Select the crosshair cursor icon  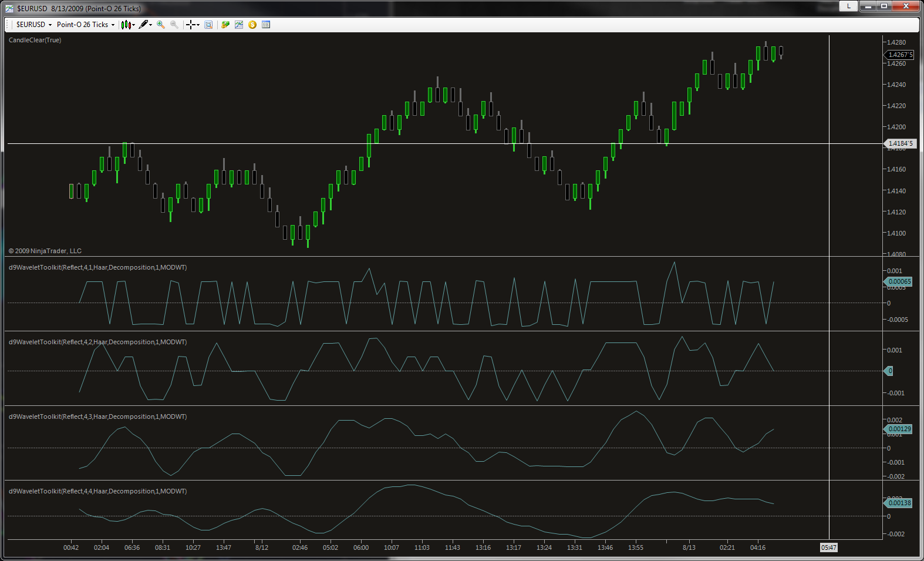[x=190, y=25]
